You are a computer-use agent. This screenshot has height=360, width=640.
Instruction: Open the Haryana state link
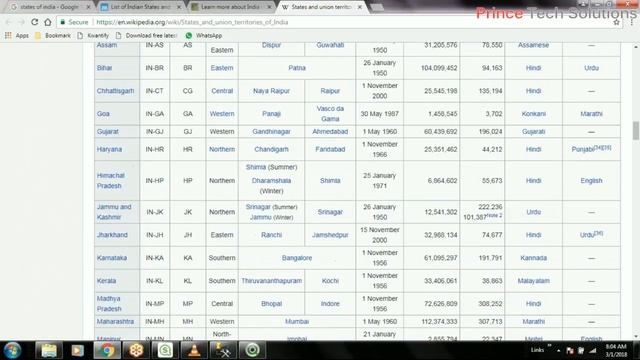pyautogui.click(x=109, y=149)
